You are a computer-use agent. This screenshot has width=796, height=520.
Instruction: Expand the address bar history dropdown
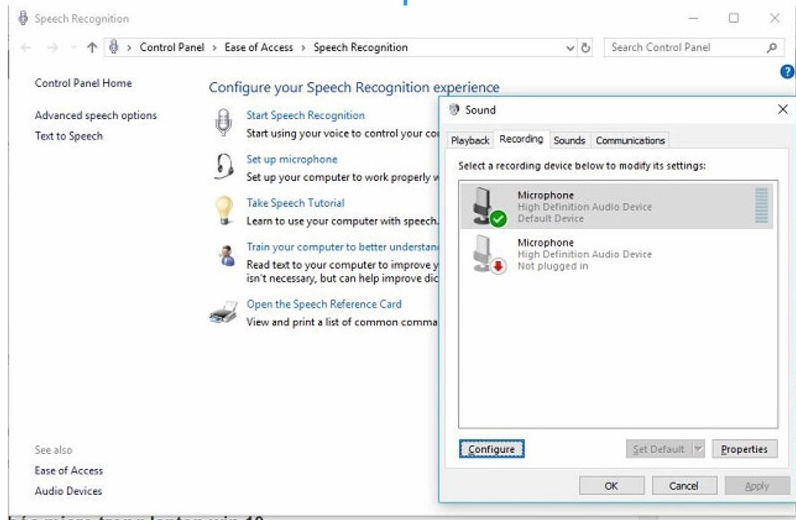570,47
